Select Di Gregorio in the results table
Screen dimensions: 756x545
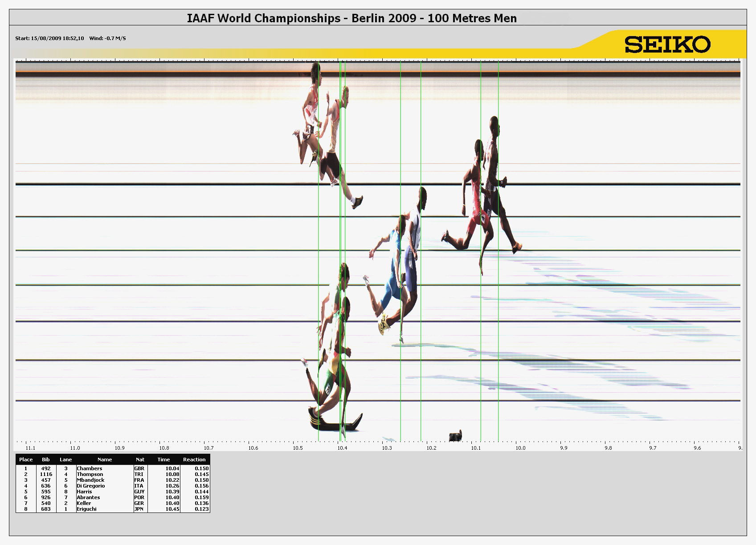point(91,486)
